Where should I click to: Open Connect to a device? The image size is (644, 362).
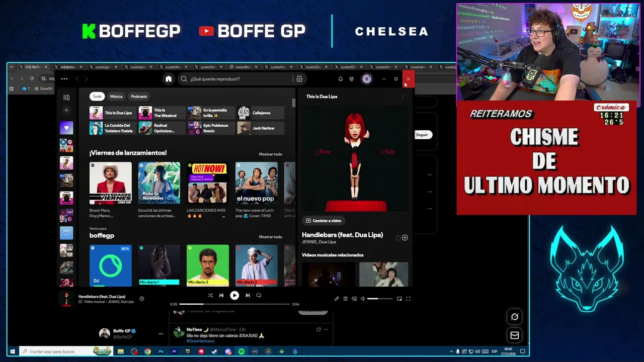pyautogui.click(x=354, y=299)
